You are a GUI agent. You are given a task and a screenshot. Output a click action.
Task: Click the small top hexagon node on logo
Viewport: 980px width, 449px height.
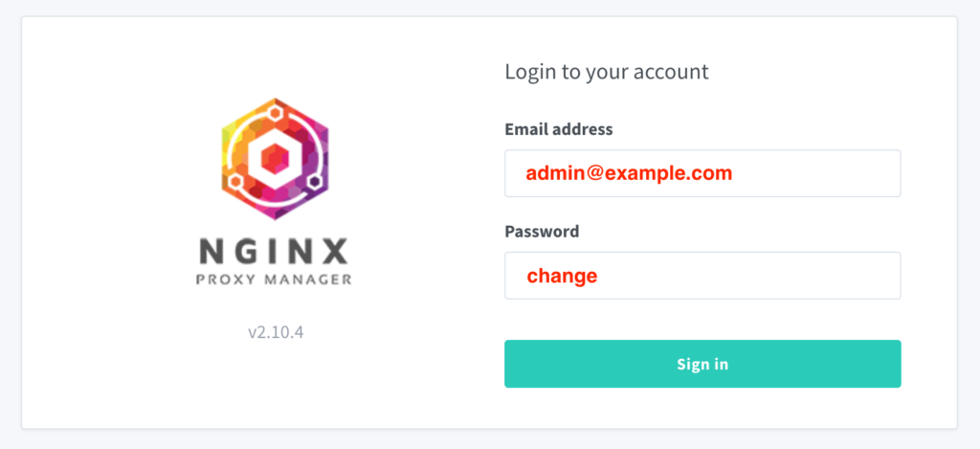click(275, 113)
